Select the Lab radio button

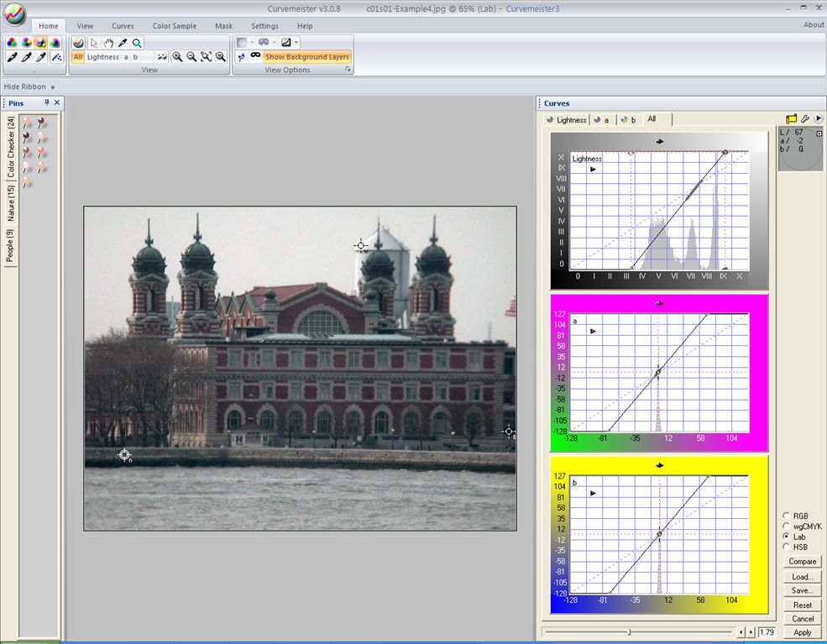pyautogui.click(x=787, y=537)
